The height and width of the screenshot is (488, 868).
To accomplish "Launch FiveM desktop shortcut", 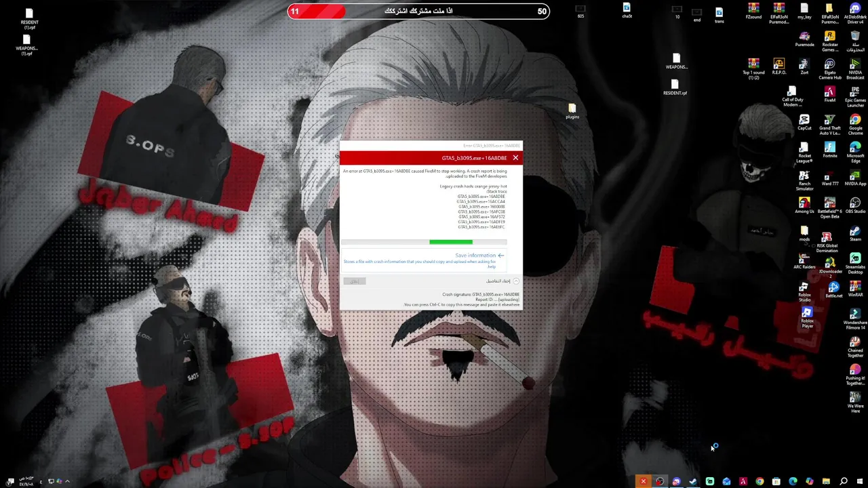I will [x=830, y=94].
